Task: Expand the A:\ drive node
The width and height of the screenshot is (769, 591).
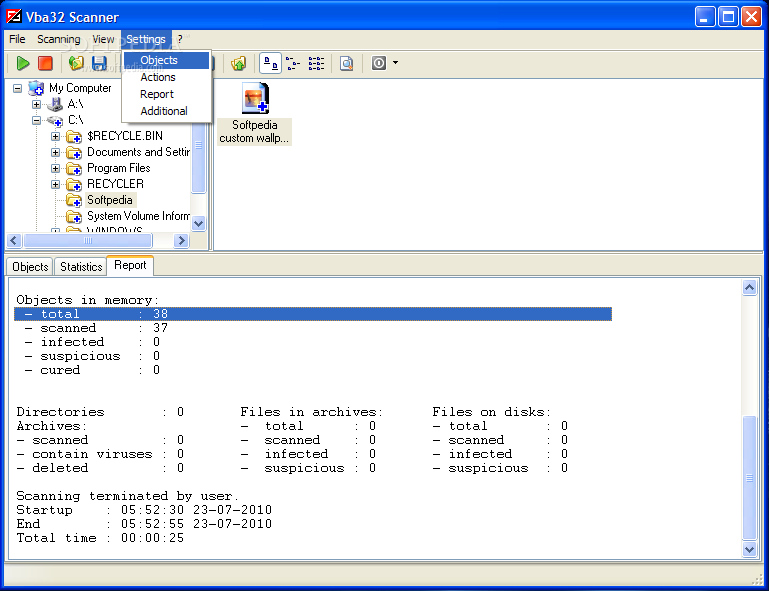Action: (x=36, y=104)
